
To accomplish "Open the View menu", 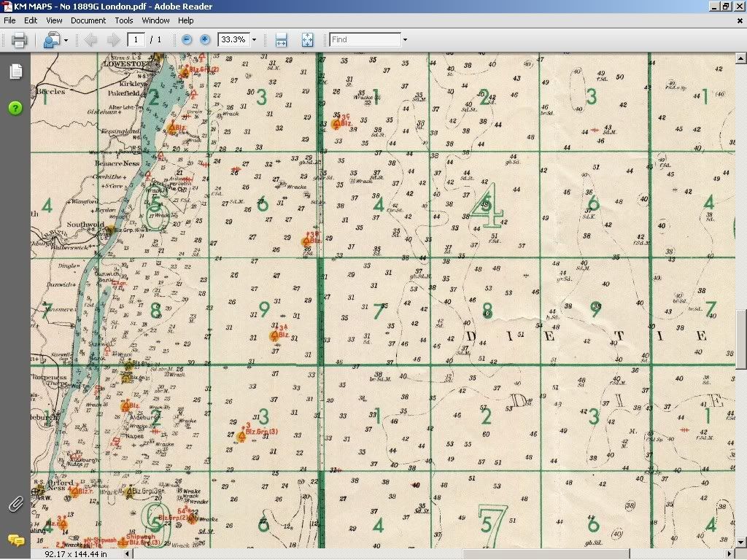I will [54, 20].
